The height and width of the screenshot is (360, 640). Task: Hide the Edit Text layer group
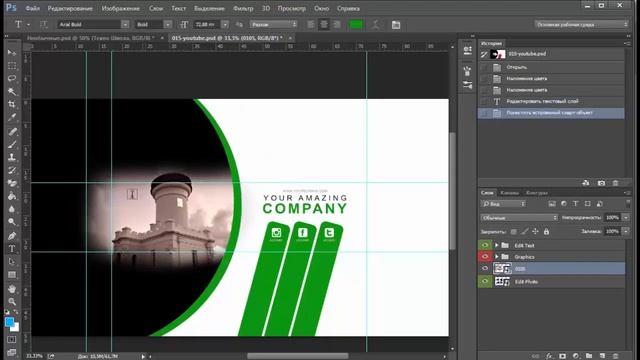click(x=485, y=245)
